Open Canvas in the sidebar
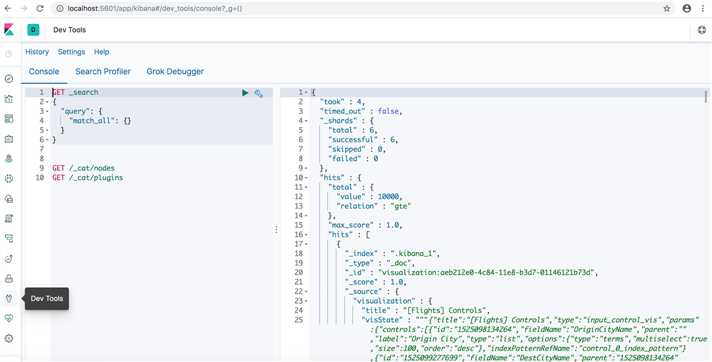 [9, 139]
